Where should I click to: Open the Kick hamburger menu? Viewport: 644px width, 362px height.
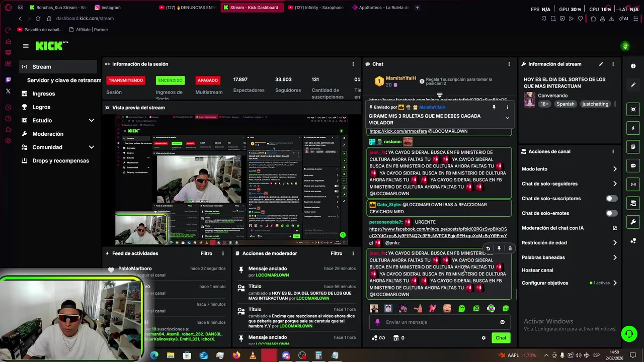26,46
